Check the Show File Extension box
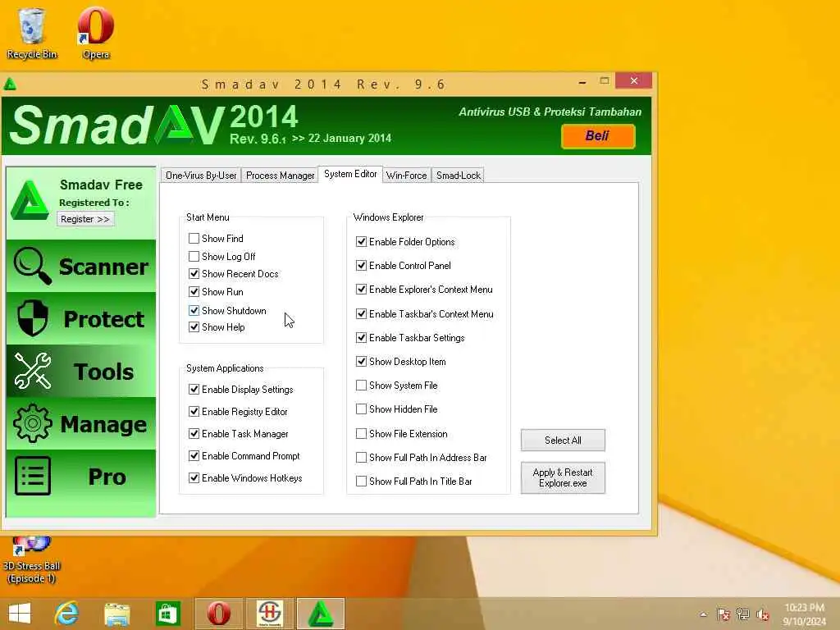Screen dimensions: 840x630 pyautogui.click(x=361, y=433)
